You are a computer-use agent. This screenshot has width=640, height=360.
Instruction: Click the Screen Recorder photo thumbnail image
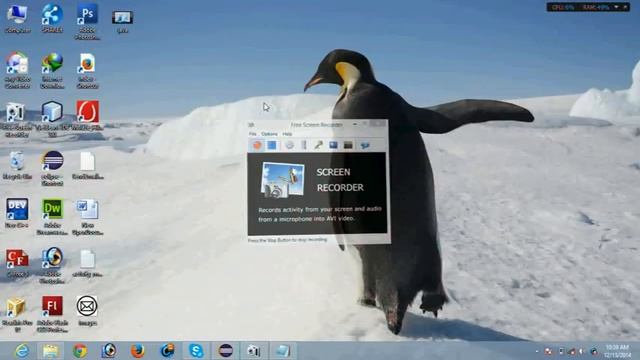(282, 180)
